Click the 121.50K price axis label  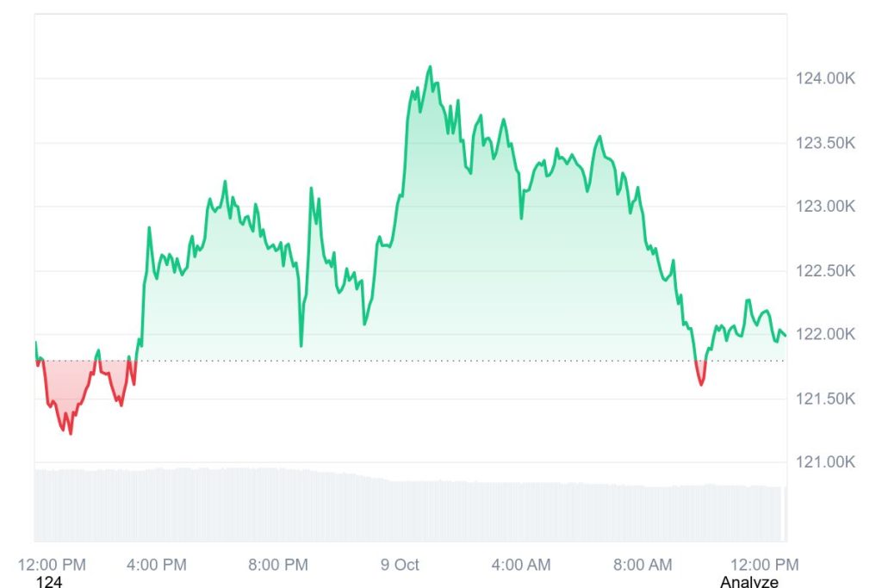coord(824,399)
